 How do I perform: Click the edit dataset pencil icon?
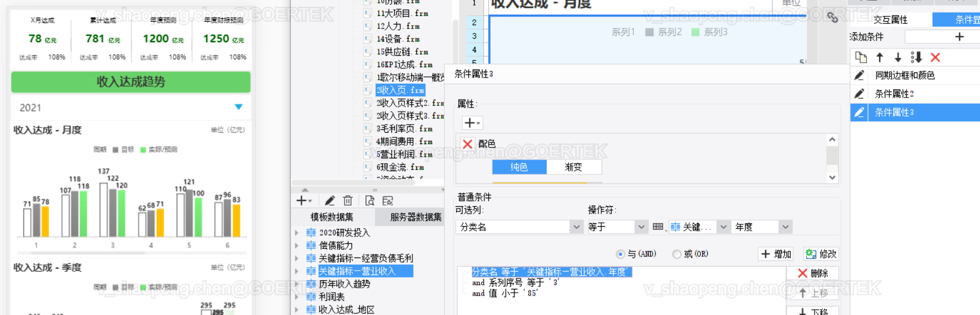(330, 201)
